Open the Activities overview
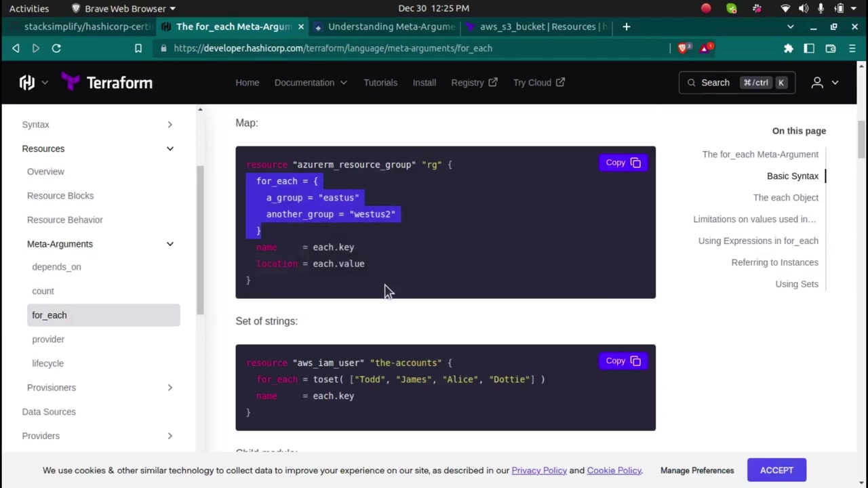The image size is (868, 488). click(29, 8)
